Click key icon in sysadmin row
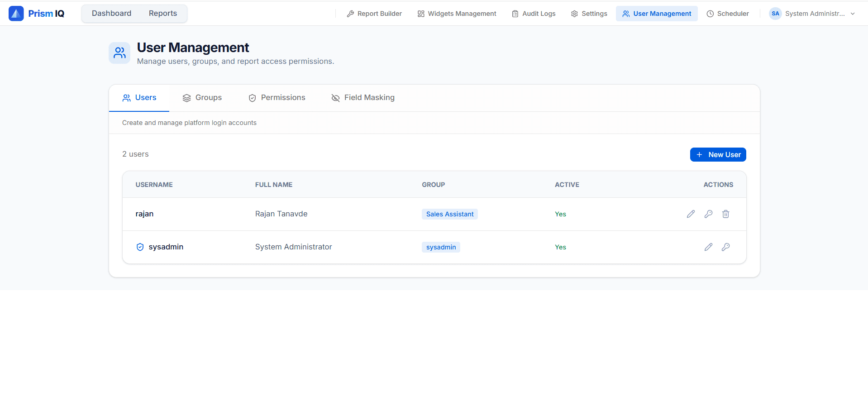Viewport: 868px width, 397px height. click(x=725, y=247)
